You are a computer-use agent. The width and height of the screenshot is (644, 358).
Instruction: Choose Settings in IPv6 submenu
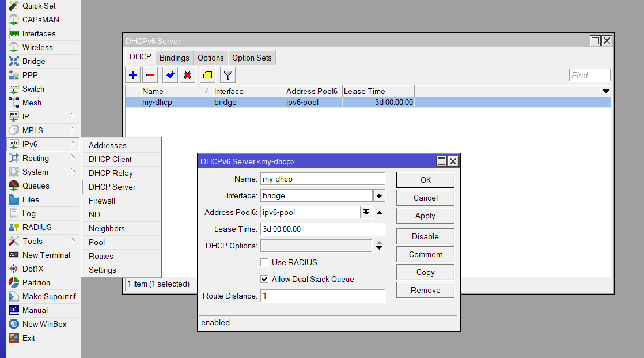tap(121, 270)
